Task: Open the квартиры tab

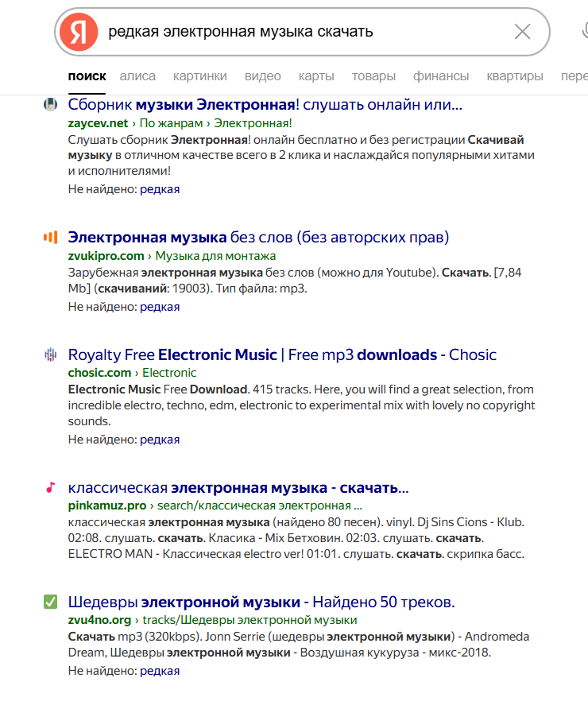Action: point(515,76)
